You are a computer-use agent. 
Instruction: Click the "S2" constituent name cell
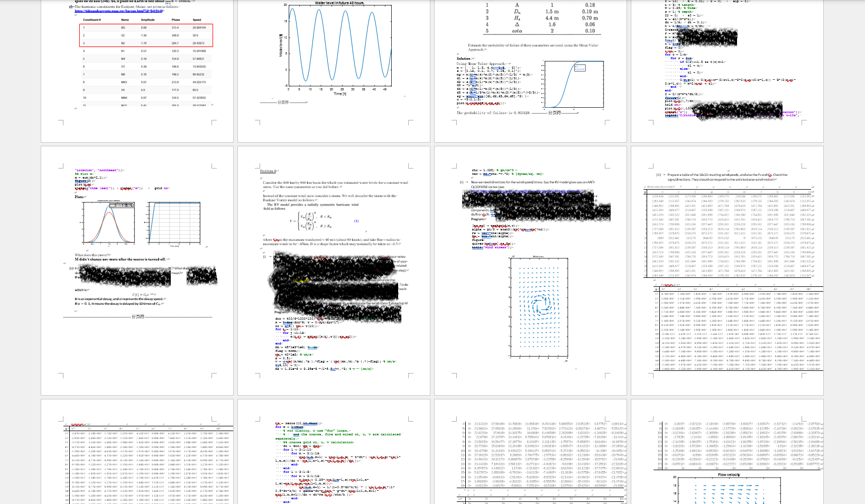coord(123,35)
